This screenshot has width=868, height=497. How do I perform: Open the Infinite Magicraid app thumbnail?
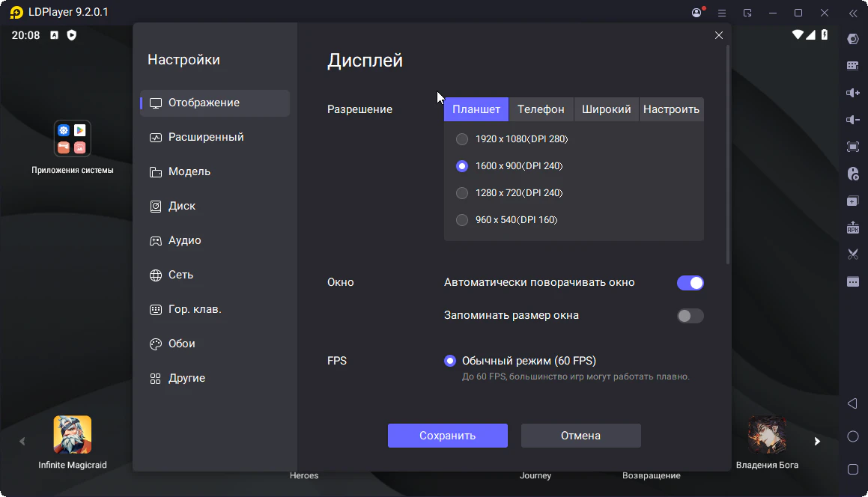[x=73, y=435]
